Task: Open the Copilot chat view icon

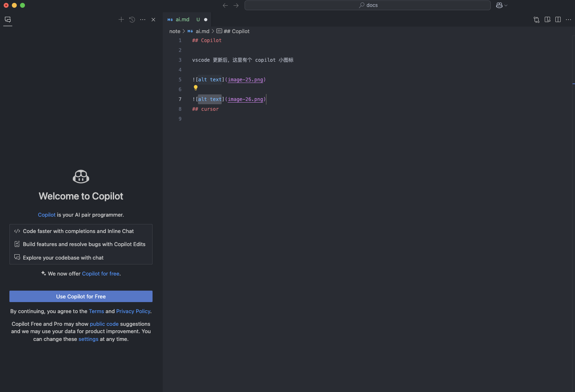Action: [8, 20]
